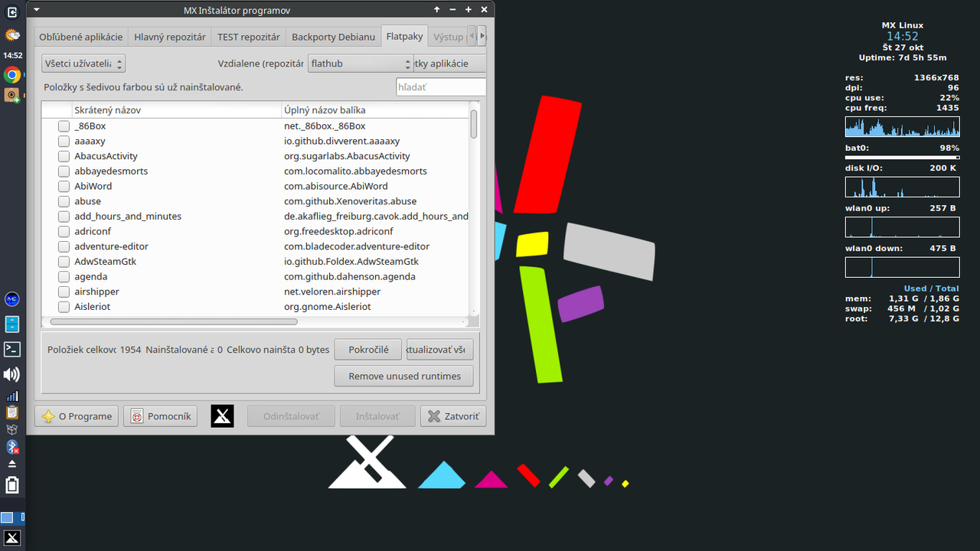Open the MX start menu button
Viewport: 980px width, 551px height.
(12, 537)
